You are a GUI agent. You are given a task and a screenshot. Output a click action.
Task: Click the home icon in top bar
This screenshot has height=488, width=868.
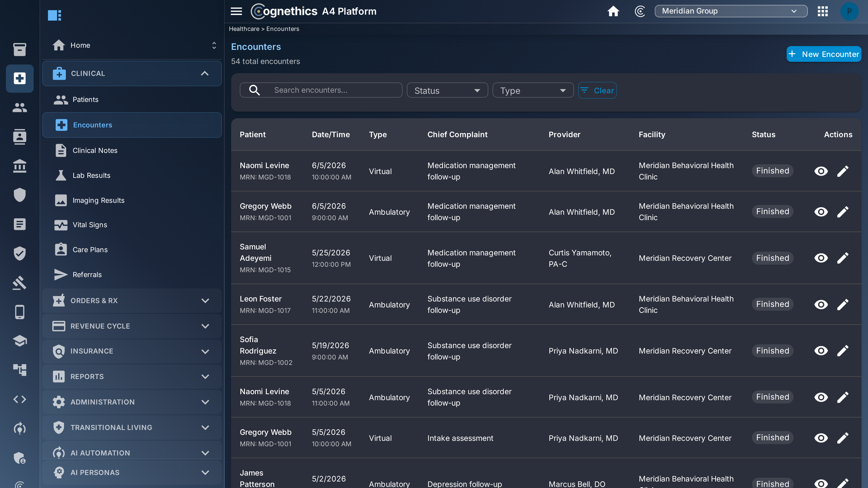click(x=613, y=11)
